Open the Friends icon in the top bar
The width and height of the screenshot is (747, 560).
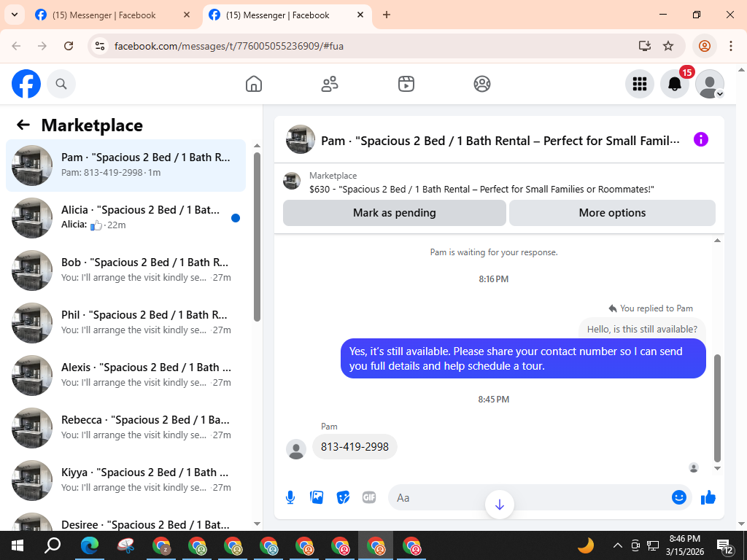click(330, 84)
